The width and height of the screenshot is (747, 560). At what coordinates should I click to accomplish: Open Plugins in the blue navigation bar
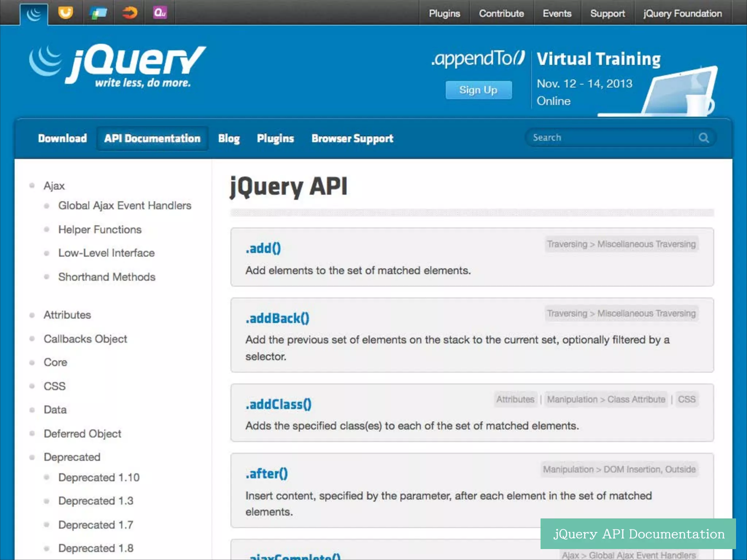pyautogui.click(x=275, y=139)
